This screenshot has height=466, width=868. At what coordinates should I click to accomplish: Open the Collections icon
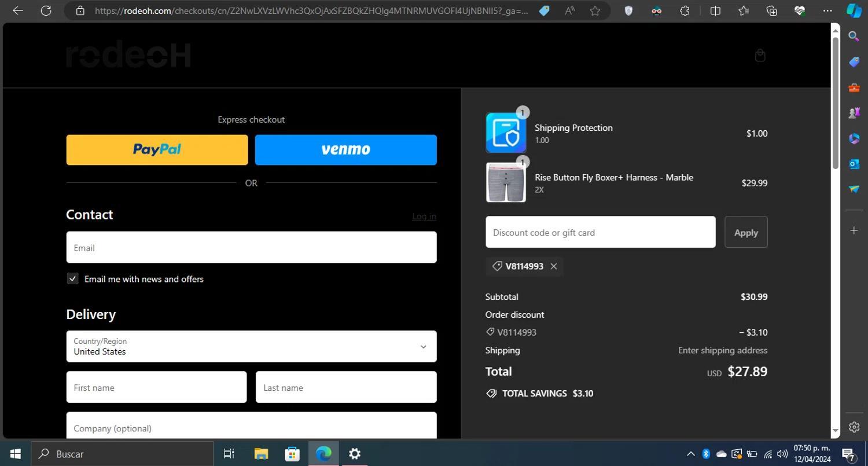(771, 10)
